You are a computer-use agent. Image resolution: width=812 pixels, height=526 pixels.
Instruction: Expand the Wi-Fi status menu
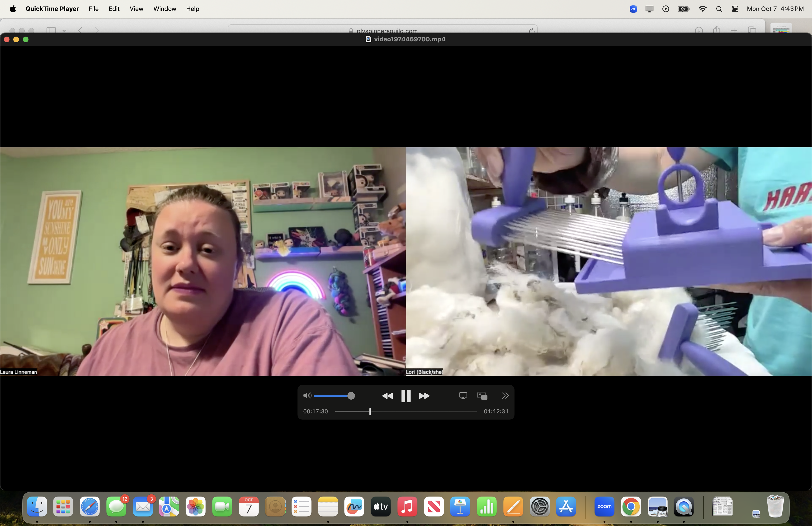pyautogui.click(x=703, y=9)
